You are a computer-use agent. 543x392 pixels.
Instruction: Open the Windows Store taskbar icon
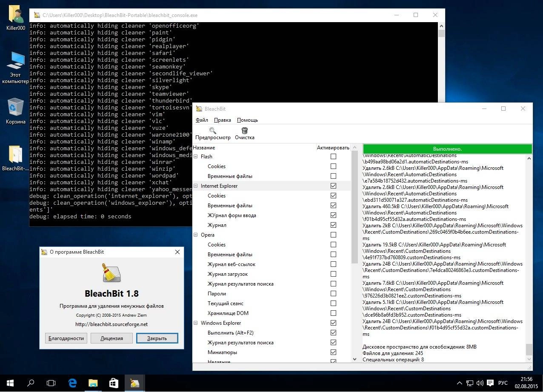coord(114,383)
